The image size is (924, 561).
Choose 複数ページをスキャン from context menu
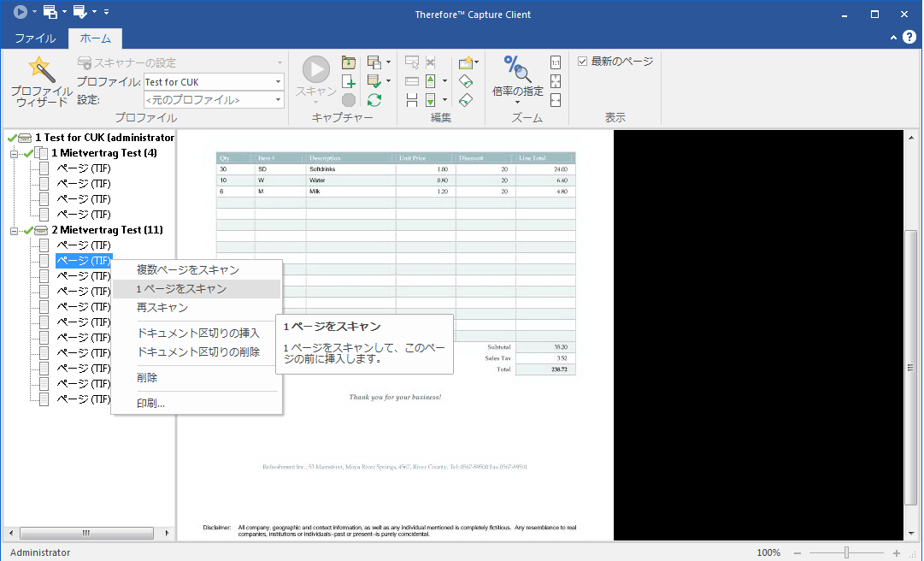197,270
